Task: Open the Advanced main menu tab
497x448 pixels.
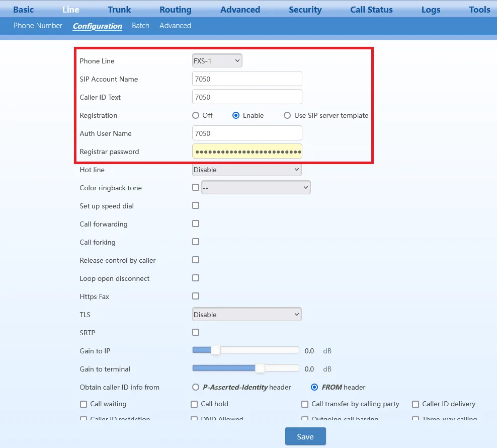Action: tap(240, 10)
